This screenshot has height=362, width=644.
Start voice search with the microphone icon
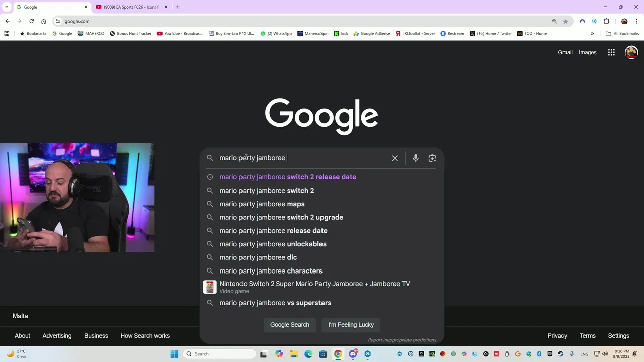pos(416,158)
